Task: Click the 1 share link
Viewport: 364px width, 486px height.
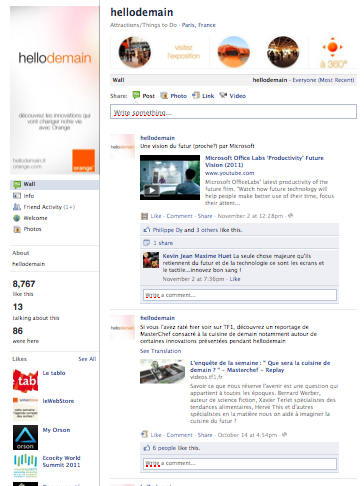Action: (163, 243)
